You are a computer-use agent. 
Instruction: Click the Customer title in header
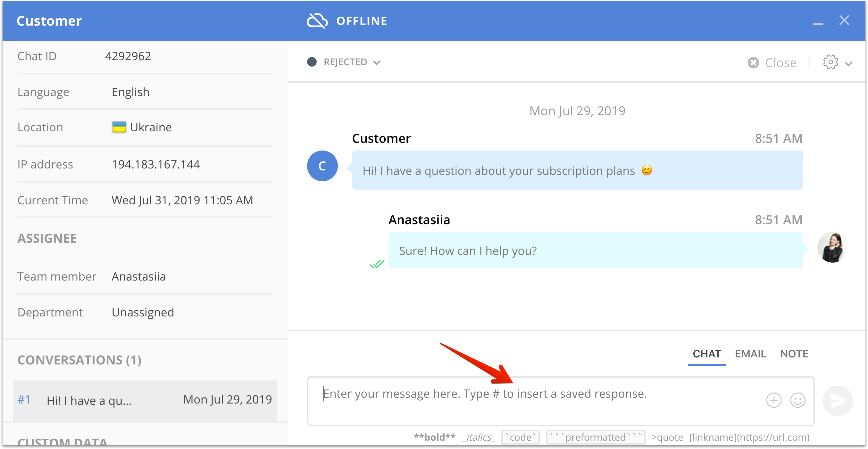(x=49, y=21)
